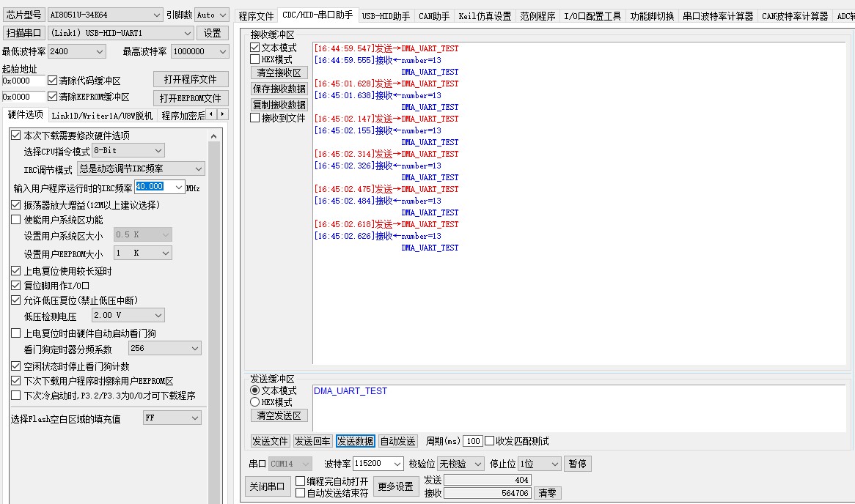The height and width of the screenshot is (504, 855).
Task: Enable 使能用户系统区功能 checkbox
Action: 16,220
